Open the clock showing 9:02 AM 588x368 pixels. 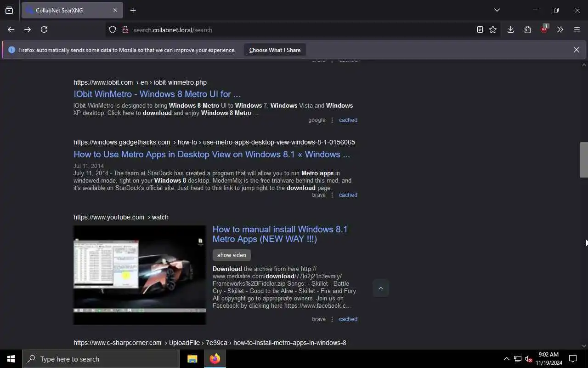click(548, 359)
